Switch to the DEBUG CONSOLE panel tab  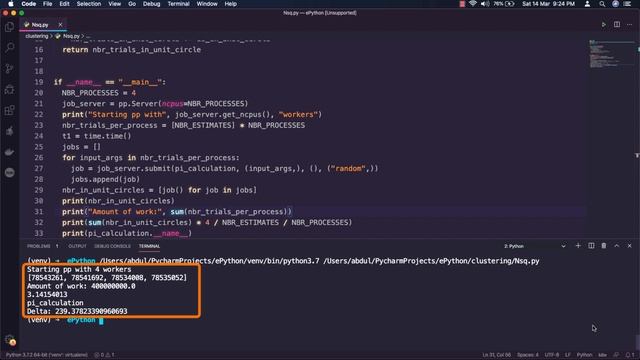click(x=112, y=246)
